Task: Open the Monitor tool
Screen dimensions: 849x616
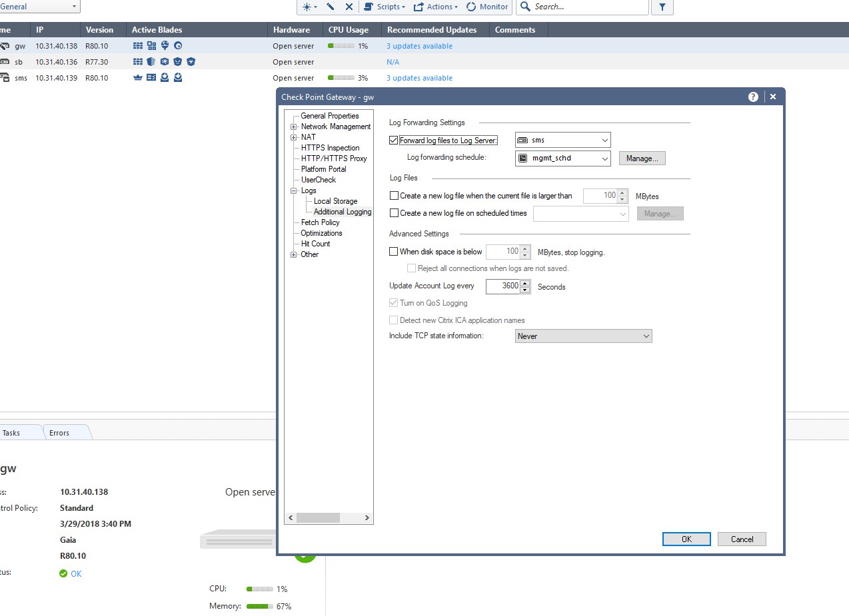Action: point(487,7)
